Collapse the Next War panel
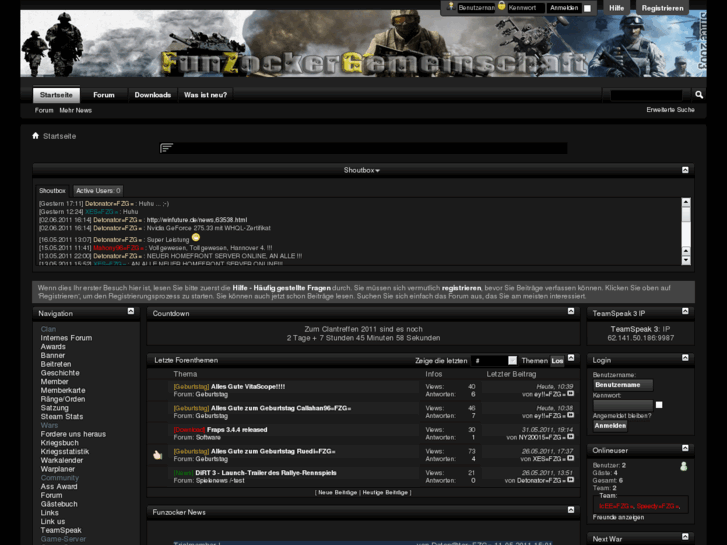Screen dimensions: 727x545 [685, 536]
